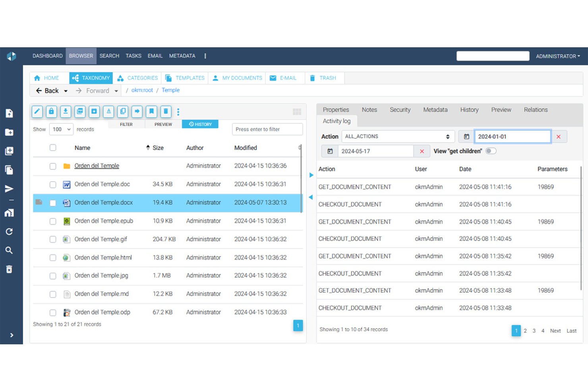The image size is (588, 392).
Task: Click Next in activity log pagination
Action: pyautogui.click(x=555, y=330)
